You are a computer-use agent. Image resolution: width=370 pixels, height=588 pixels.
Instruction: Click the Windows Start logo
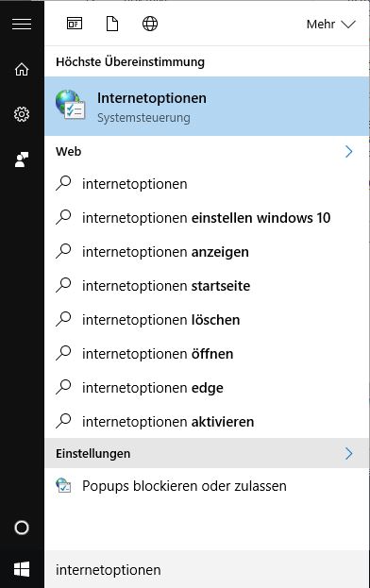click(x=22, y=570)
